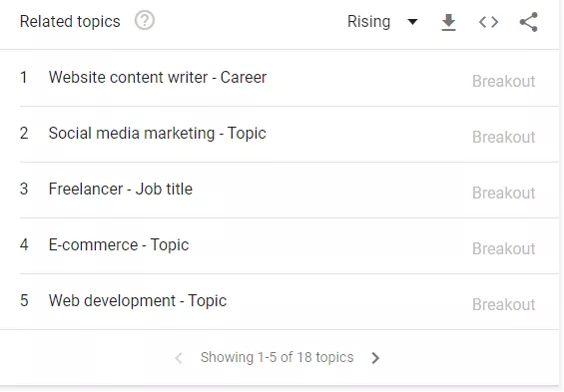Viewport: 564px width, 392px height.
Task: Open Social media marketing - Topic
Action: pyautogui.click(x=157, y=134)
